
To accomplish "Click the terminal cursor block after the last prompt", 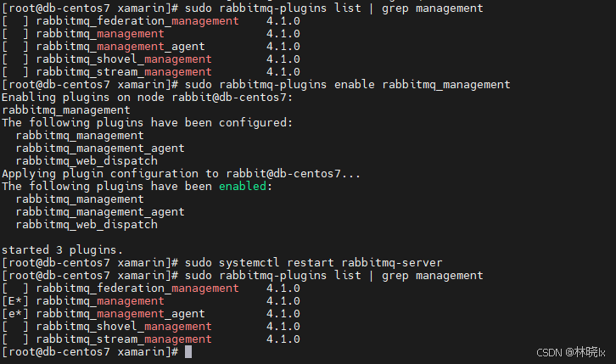I will pos(188,351).
